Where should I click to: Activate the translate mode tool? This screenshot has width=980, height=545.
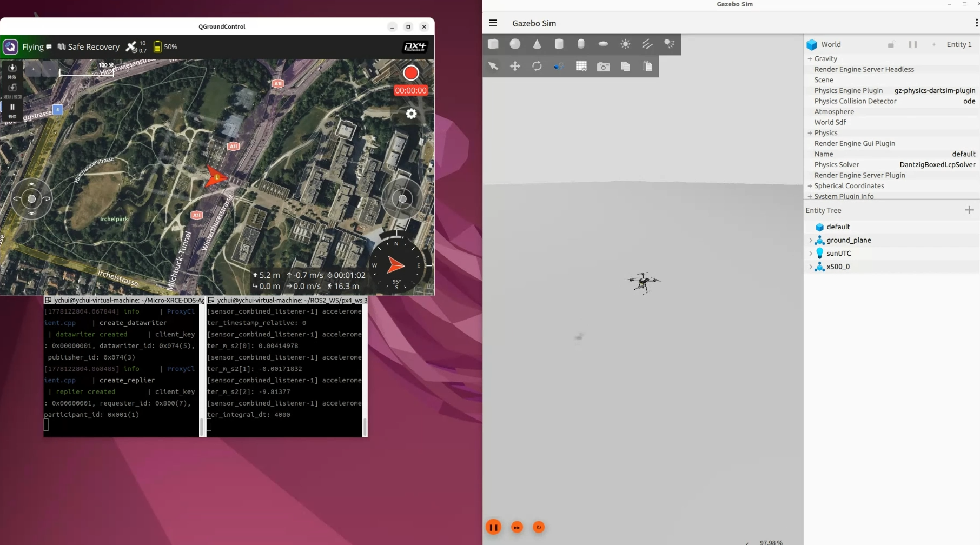pos(515,66)
